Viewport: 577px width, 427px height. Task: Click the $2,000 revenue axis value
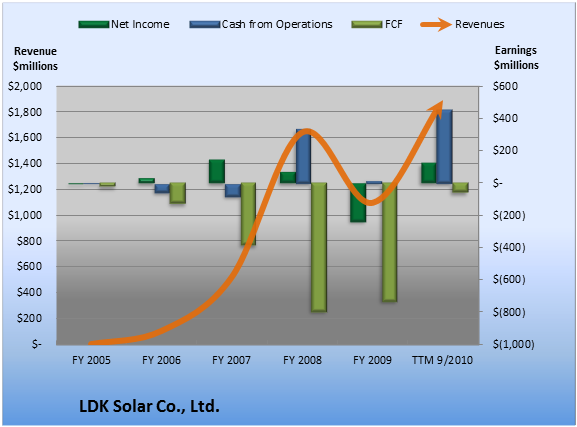(x=25, y=86)
